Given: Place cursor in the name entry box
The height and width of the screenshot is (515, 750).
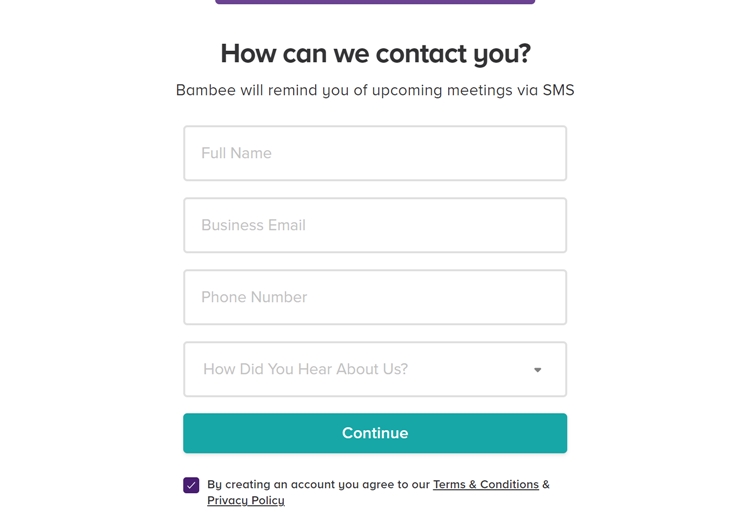Looking at the screenshot, I should (375, 153).
